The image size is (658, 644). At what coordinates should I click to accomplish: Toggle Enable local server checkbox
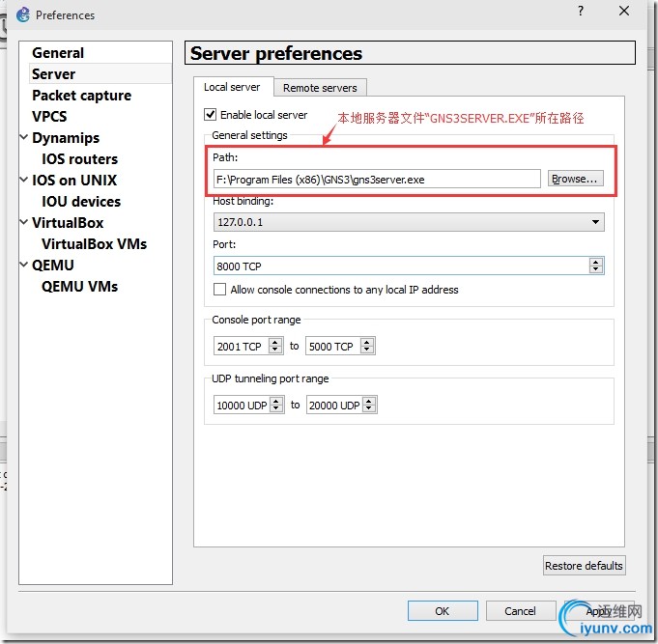coord(211,115)
